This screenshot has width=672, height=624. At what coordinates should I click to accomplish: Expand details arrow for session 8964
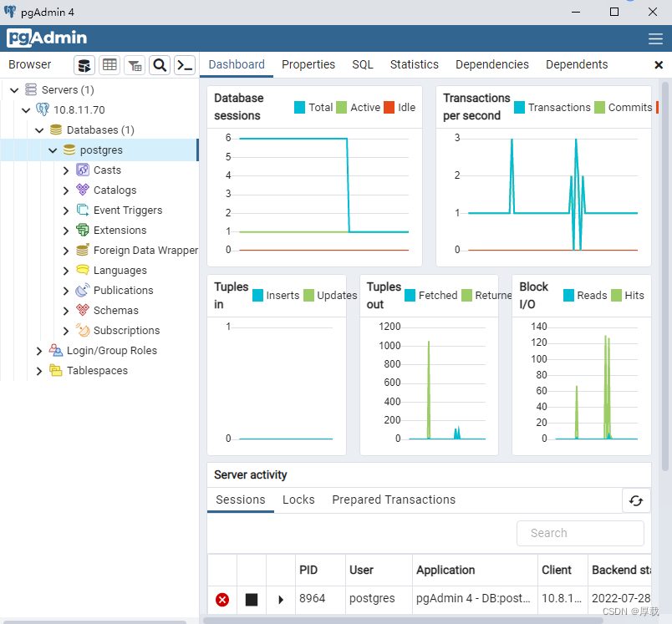point(281,600)
